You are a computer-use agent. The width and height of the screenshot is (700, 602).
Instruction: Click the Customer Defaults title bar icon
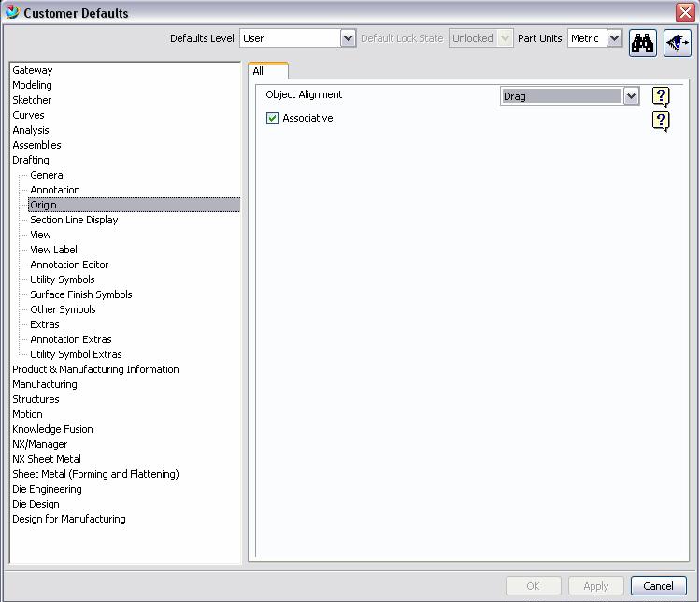point(12,13)
